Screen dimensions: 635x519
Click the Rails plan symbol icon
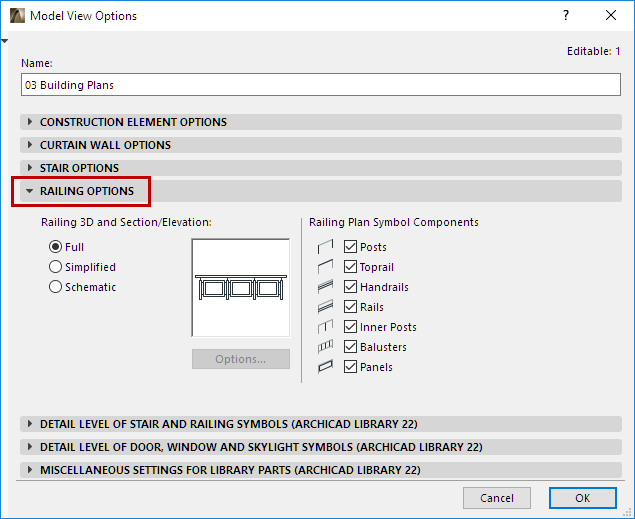pos(325,306)
